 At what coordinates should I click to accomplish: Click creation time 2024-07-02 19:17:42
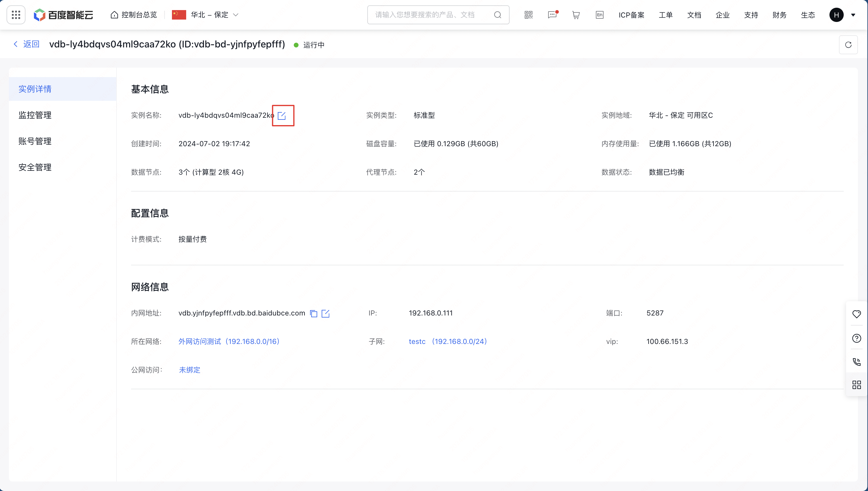point(214,144)
